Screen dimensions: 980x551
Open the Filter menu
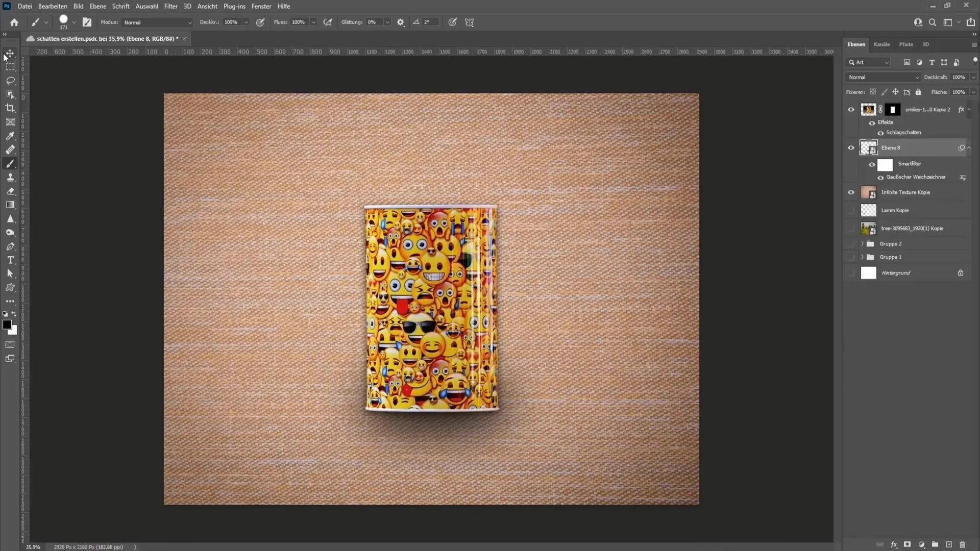(x=170, y=6)
